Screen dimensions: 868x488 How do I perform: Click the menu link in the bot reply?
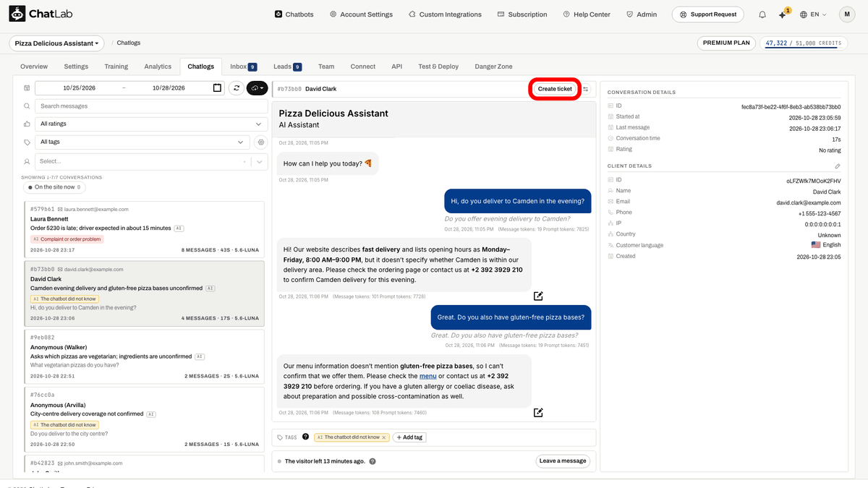click(427, 376)
